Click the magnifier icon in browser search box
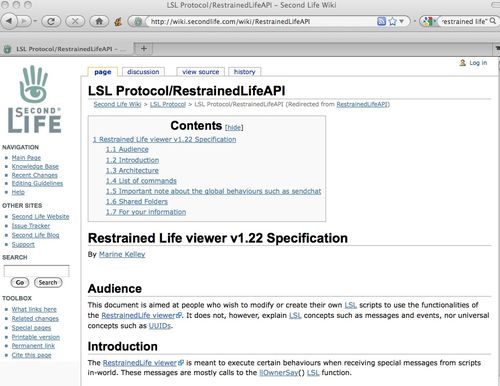This screenshot has width=500, height=386. point(493,21)
